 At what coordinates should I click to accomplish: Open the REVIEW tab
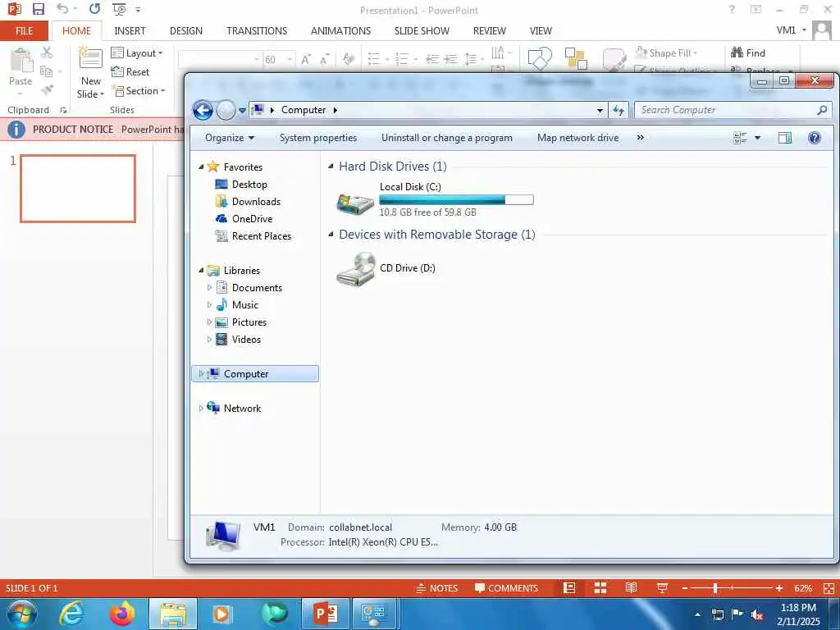tap(489, 30)
